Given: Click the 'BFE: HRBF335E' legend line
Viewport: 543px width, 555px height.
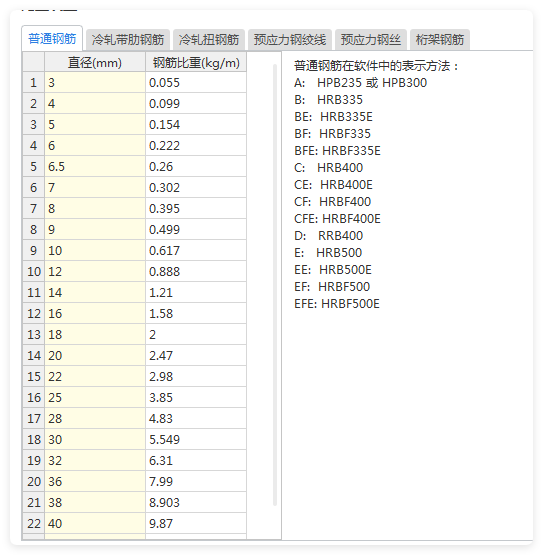Looking at the screenshot, I should [337, 151].
